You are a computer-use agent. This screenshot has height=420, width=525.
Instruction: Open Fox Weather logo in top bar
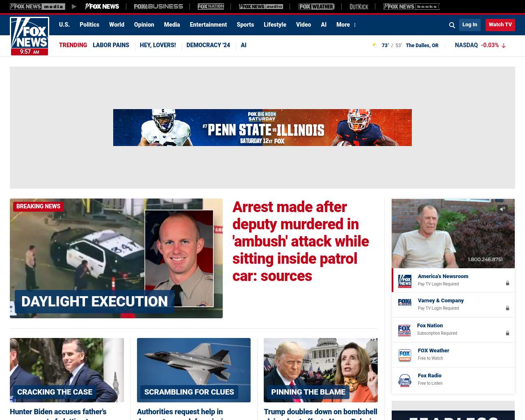316,7
